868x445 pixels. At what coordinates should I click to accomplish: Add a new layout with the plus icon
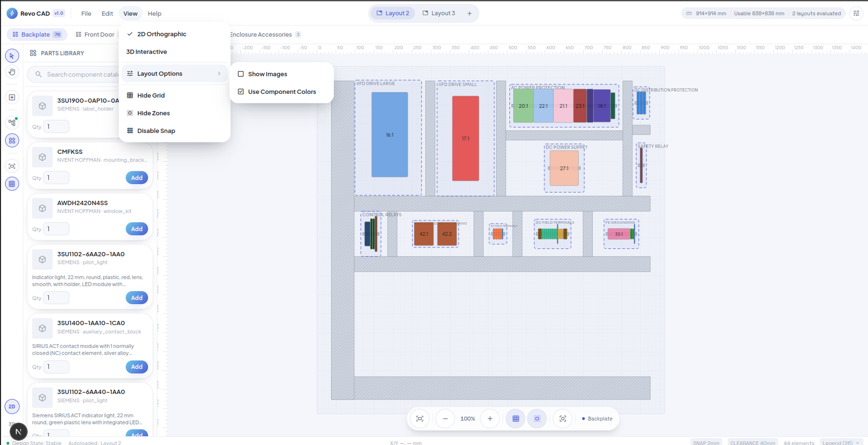coord(469,13)
